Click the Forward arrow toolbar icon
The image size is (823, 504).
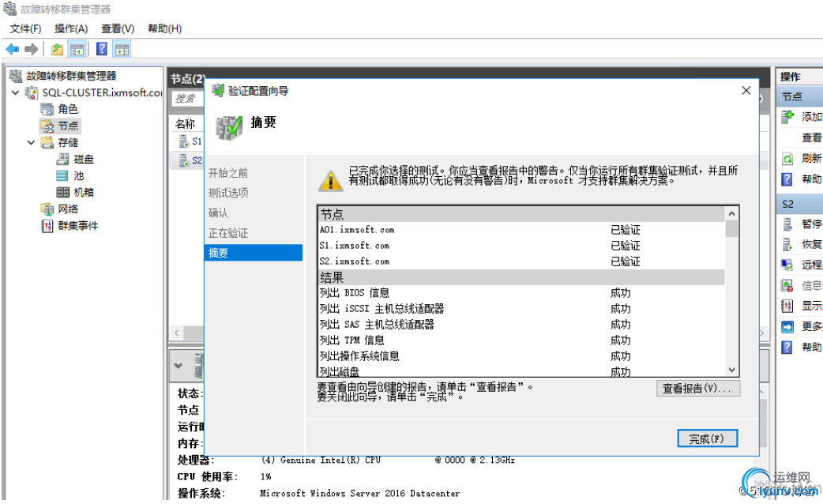[x=32, y=49]
